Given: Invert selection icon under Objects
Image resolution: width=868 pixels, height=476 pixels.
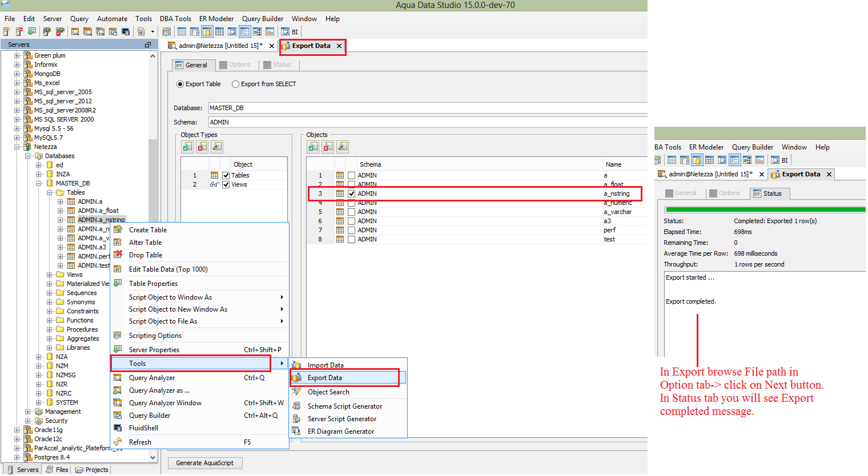Looking at the screenshot, I should 343,147.
